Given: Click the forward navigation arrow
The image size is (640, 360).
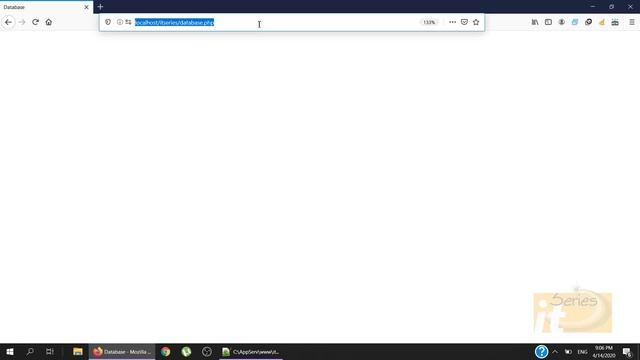Looking at the screenshot, I should point(22,22).
